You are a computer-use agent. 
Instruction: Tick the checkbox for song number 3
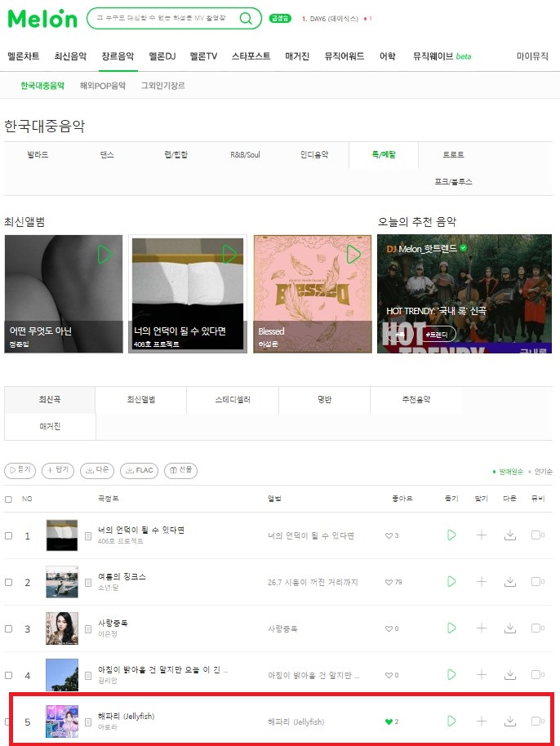8,628
